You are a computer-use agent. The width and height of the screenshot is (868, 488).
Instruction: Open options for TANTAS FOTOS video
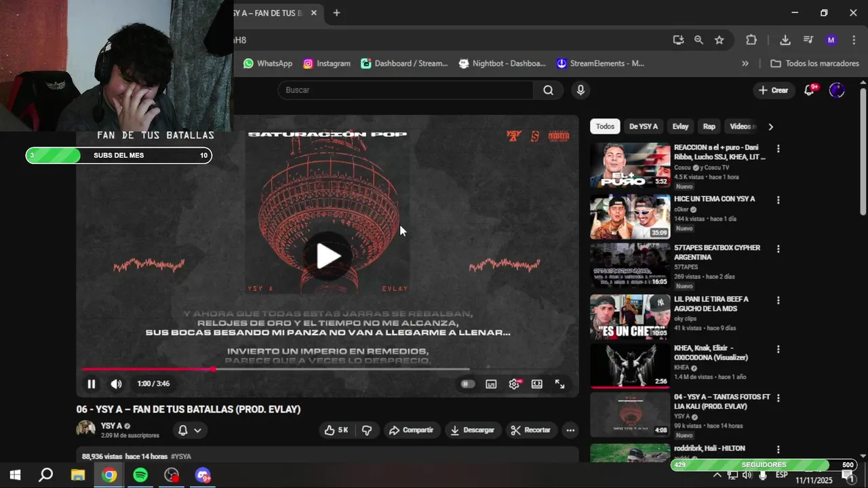coord(778,398)
